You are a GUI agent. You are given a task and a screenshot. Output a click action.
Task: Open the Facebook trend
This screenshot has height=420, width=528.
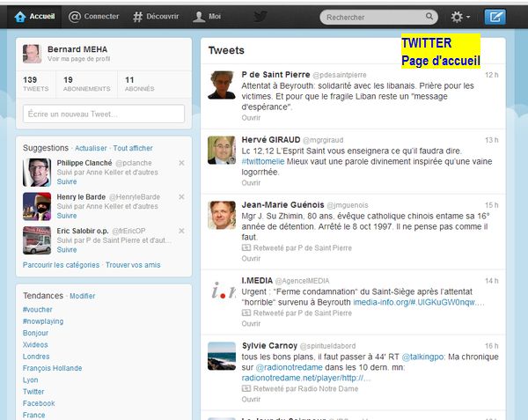(x=39, y=403)
